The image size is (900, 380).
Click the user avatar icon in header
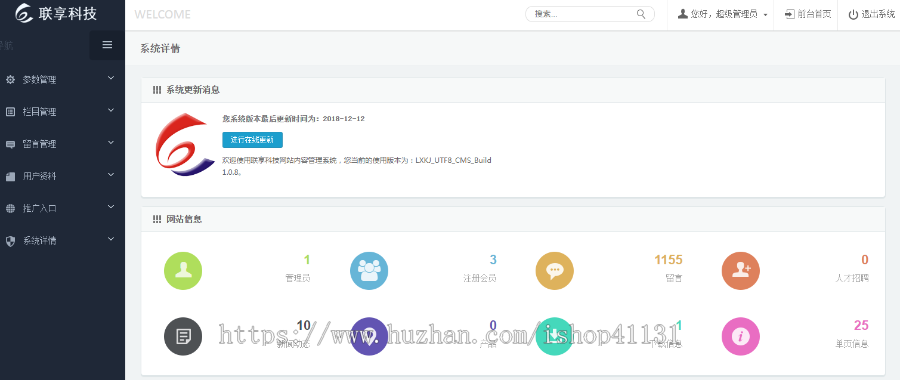pos(682,14)
